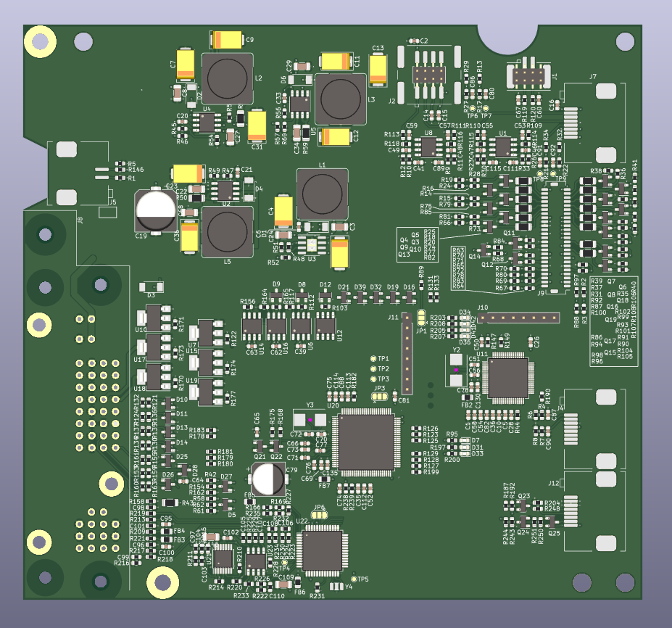Pick the L1 inductor
The image size is (672, 628).
coord(323,194)
